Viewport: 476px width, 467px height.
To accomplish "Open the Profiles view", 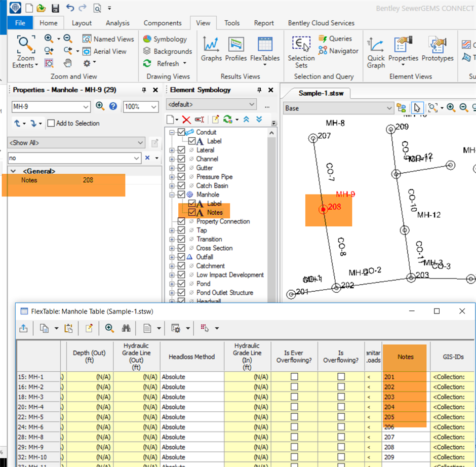I will click(x=236, y=49).
